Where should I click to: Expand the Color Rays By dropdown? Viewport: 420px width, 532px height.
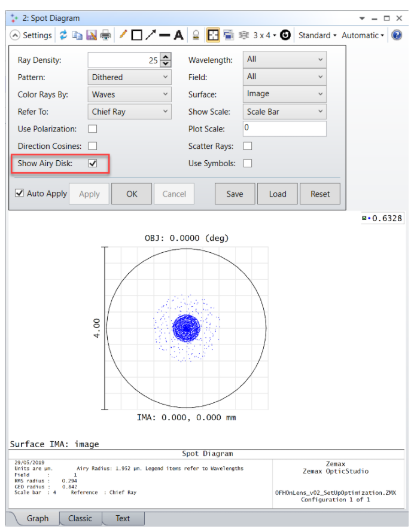click(129, 94)
